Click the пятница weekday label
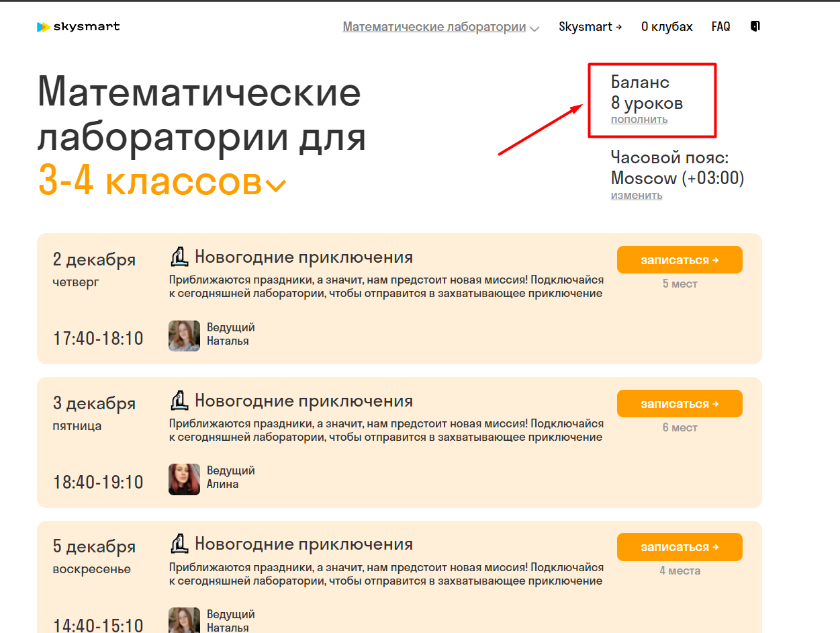840x633 pixels. pos(77,426)
